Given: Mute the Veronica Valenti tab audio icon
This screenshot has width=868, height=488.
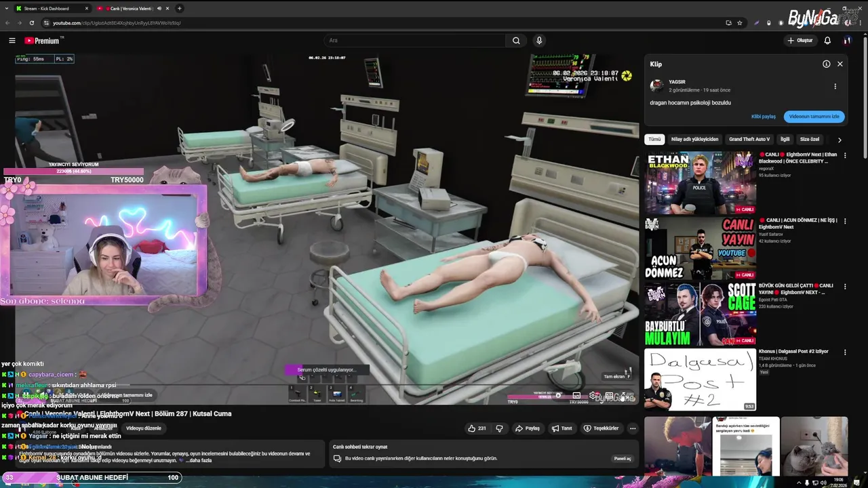Looking at the screenshot, I should pyautogui.click(x=159, y=8).
